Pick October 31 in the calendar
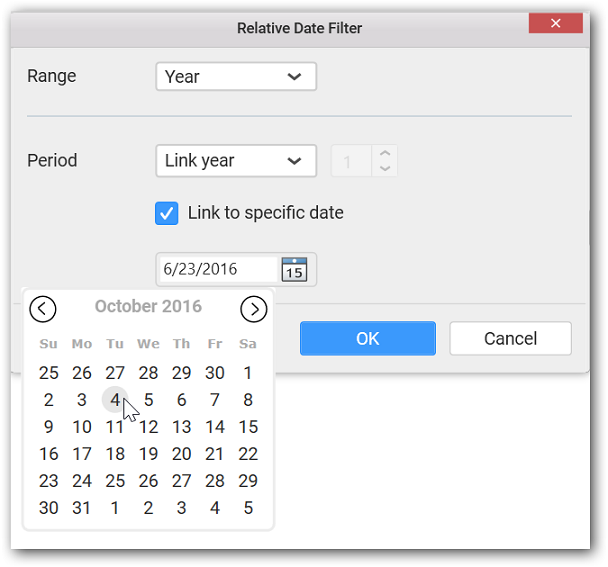The height and width of the screenshot is (567, 608). pos(82,508)
